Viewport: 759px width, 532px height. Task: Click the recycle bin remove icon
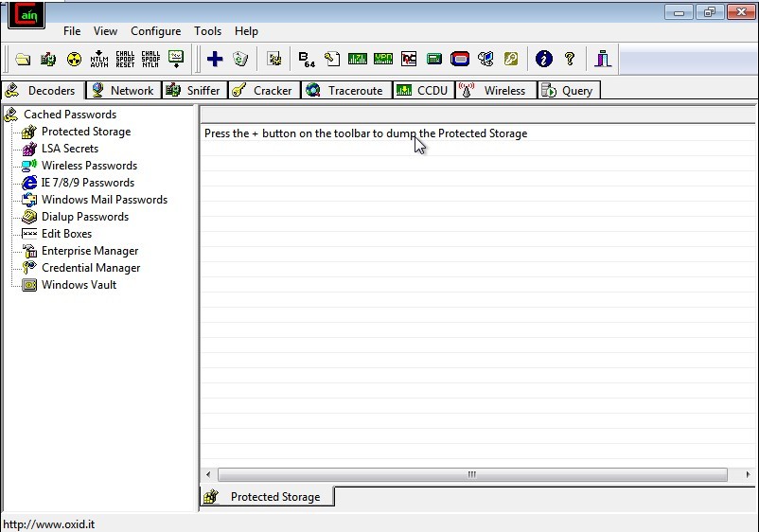point(240,59)
